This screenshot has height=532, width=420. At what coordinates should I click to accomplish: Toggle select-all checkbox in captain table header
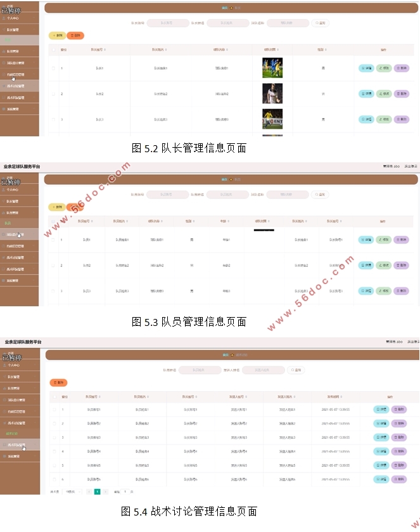click(53, 49)
